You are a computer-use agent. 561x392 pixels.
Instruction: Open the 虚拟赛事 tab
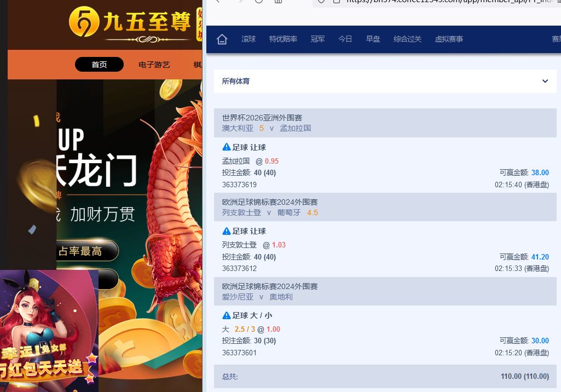click(449, 39)
